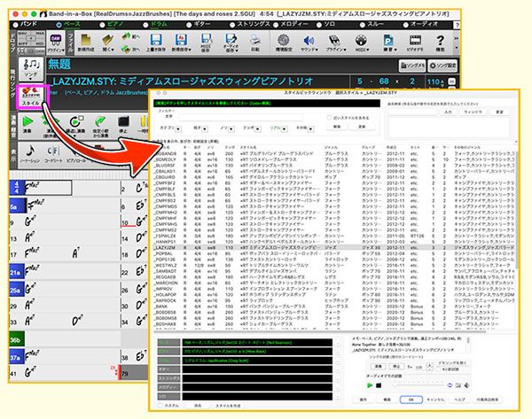The image size is (532, 419).
Task: Click the 印刷 (Print) printer icon
Action: click(x=255, y=43)
